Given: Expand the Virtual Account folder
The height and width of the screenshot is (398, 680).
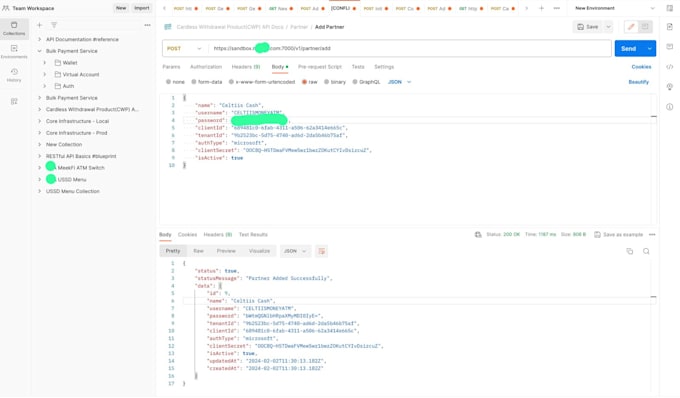Looking at the screenshot, I should [x=45, y=75].
